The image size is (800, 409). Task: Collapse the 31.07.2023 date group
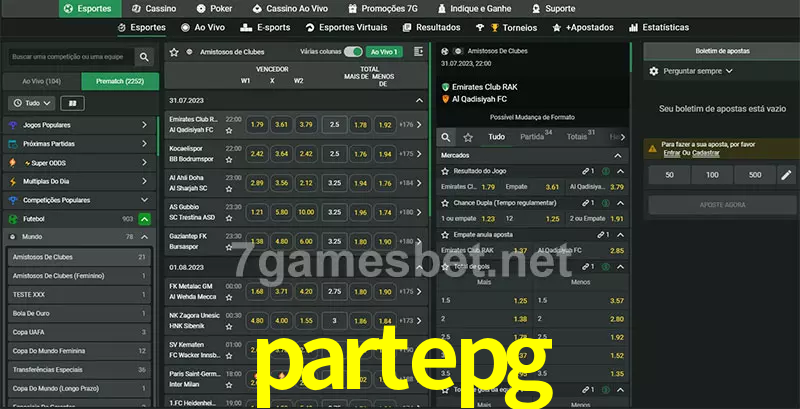click(419, 100)
